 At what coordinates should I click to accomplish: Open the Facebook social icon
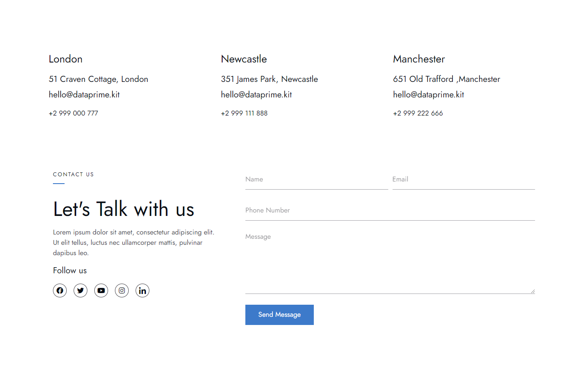coord(60,290)
